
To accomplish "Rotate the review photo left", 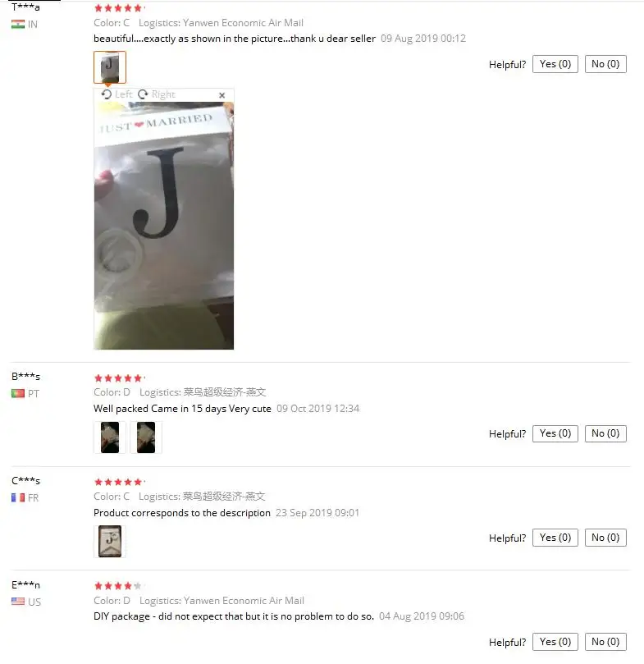I will point(116,94).
